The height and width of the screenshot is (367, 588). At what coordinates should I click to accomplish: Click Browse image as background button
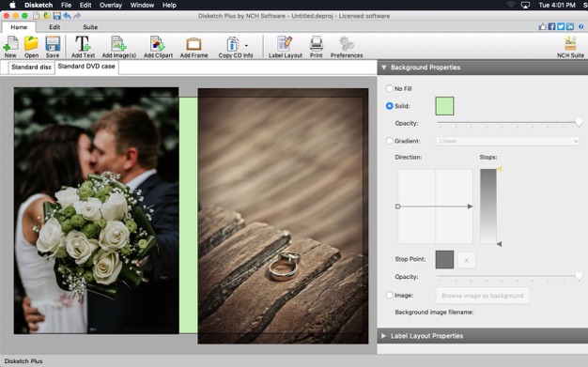tap(483, 296)
